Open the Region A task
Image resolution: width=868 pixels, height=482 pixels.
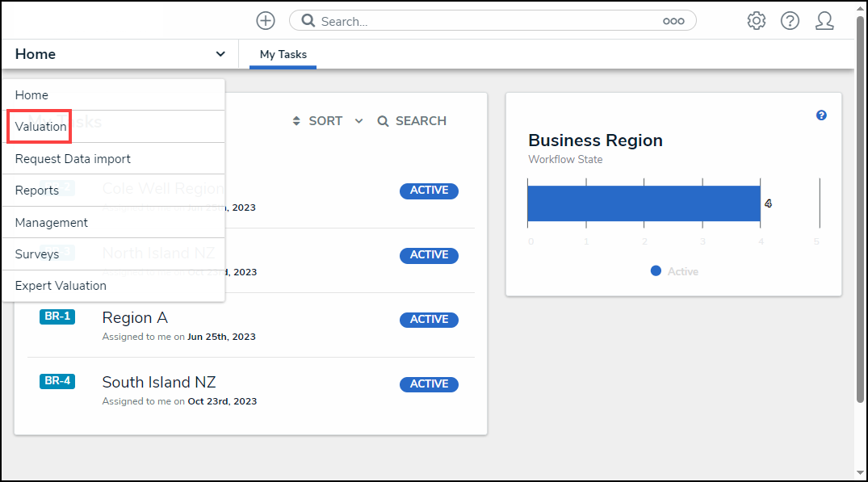coord(135,317)
